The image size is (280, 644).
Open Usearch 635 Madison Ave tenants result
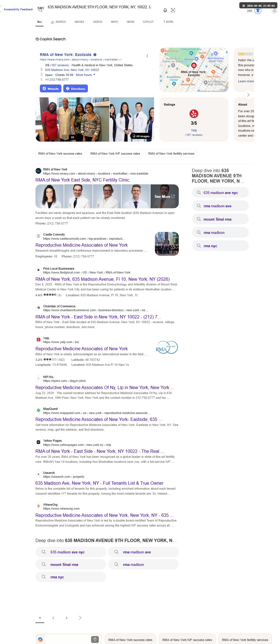point(99,483)
